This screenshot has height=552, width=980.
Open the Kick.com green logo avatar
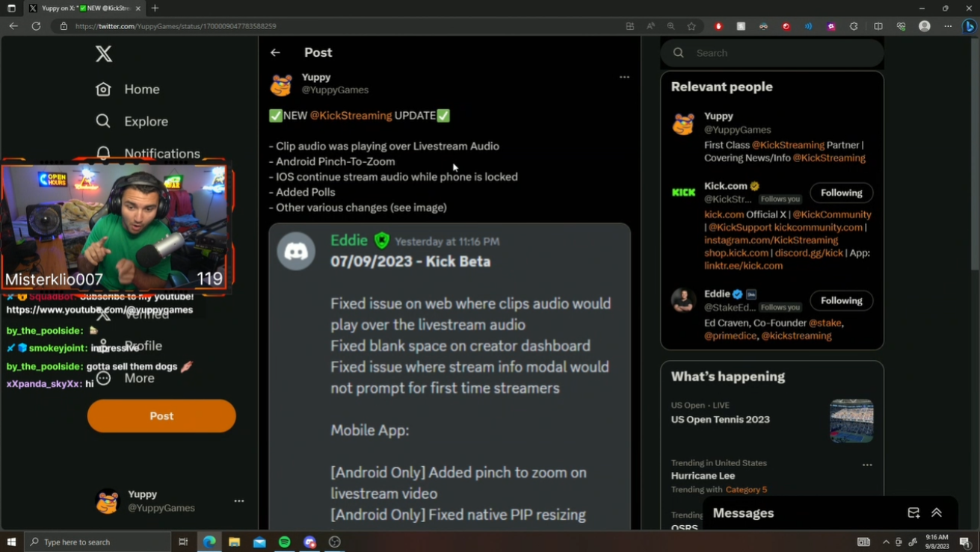pos(683,193)
